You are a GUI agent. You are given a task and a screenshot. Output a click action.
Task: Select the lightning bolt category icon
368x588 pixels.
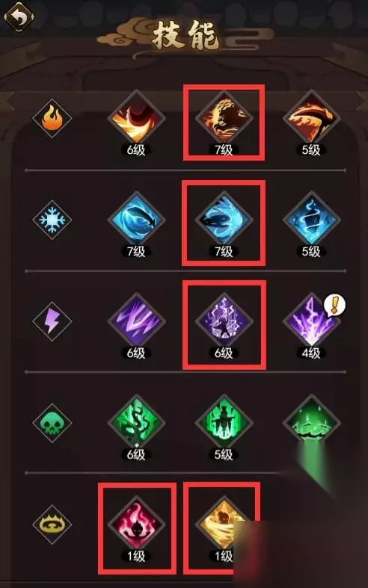[x=52, y=321]
